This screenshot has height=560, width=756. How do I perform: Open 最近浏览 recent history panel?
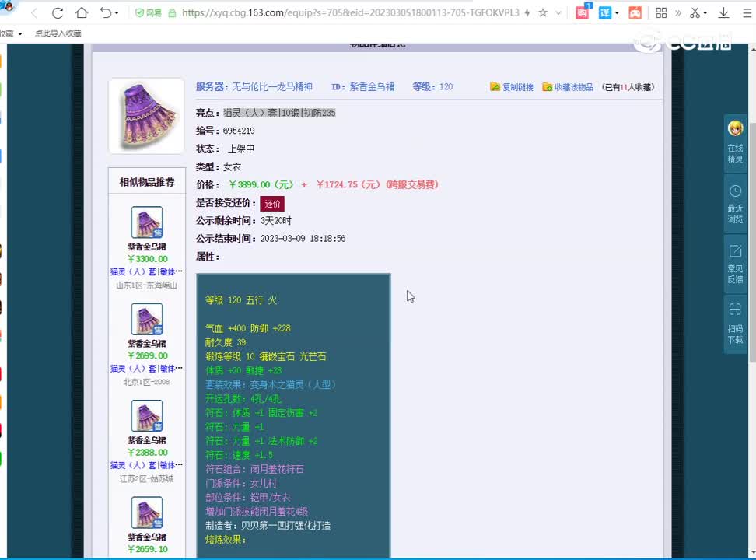(x=735, y=204)
